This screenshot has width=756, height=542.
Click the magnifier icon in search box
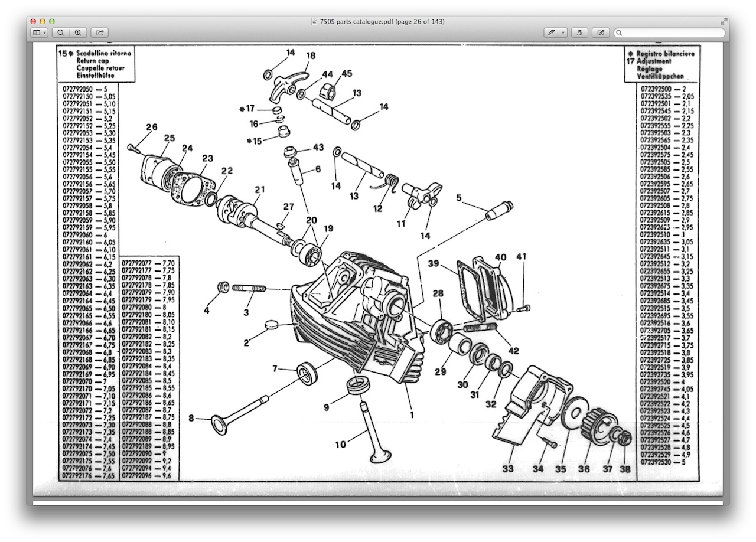pos(619,33)
